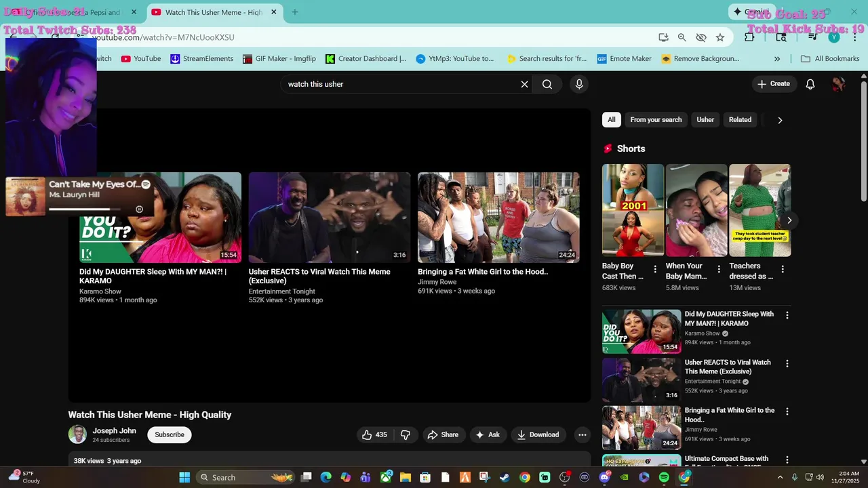
Task: Open Discord from the taskbar
Action: coord(604,477)
